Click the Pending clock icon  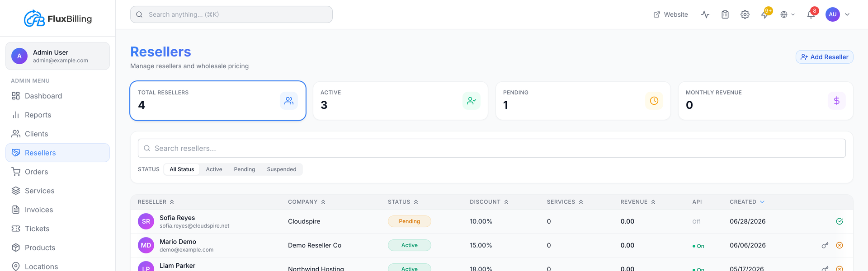[x=654, y=101]
